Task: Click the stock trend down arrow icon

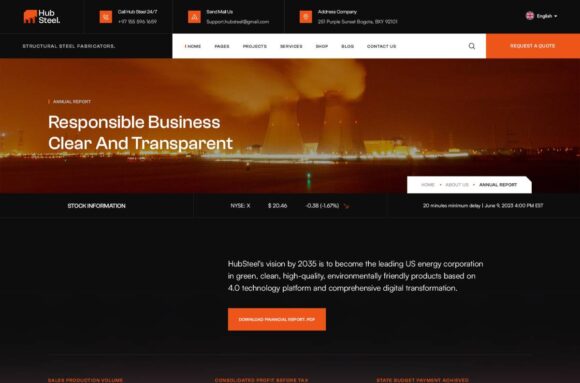Action: 346,206
